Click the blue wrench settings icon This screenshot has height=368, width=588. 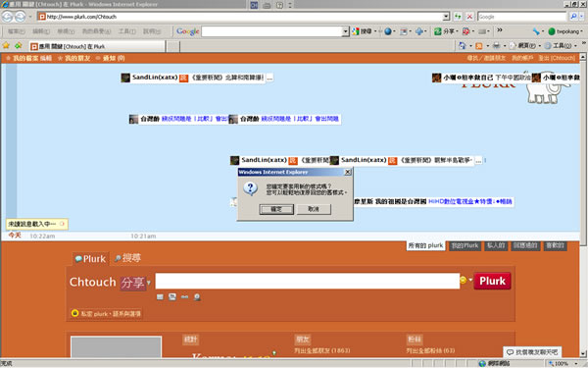(536, 31)
